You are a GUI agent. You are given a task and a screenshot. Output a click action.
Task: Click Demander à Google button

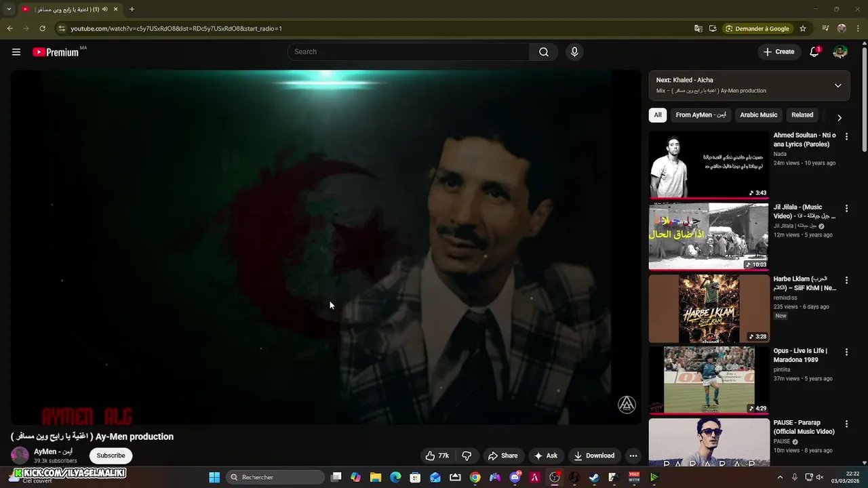point(757,28)
